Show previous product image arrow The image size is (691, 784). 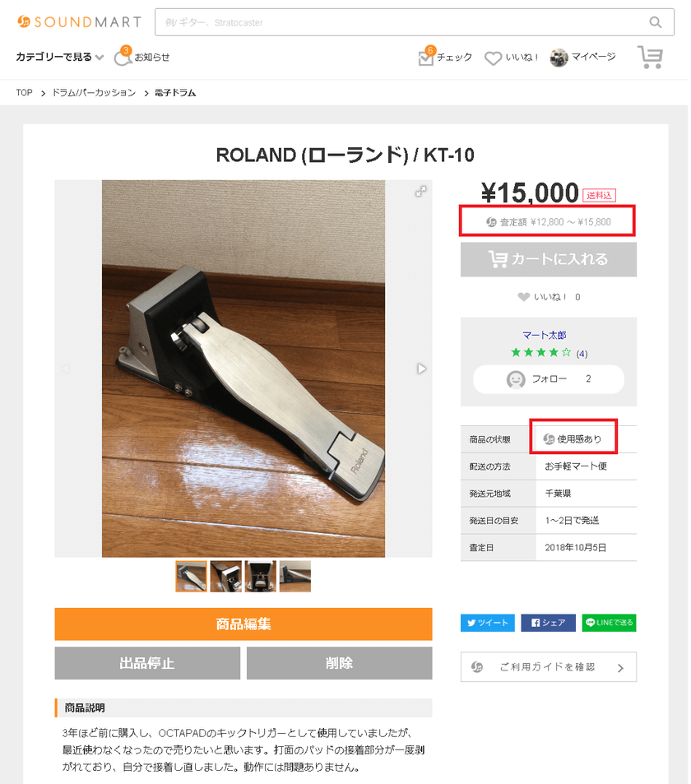pos(66,369)
